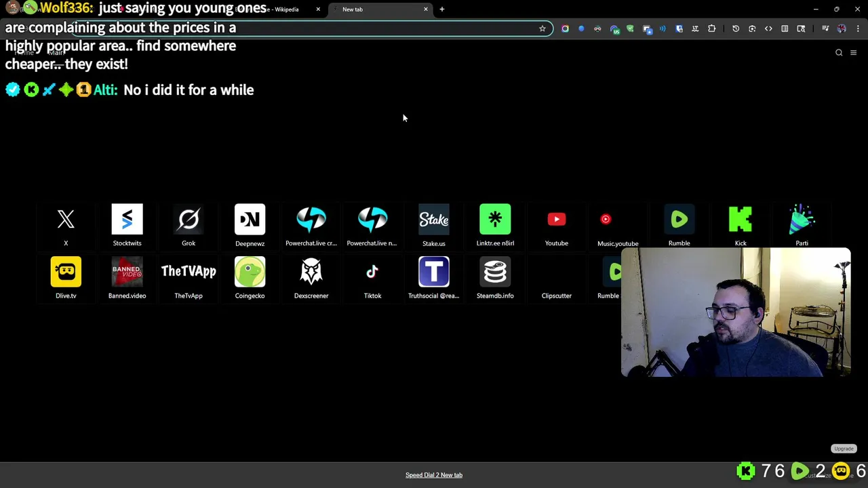This screenshot has height=488, width=868.
Task: Click the Speed Dial 2 New tab link
Action: (434, 475)
